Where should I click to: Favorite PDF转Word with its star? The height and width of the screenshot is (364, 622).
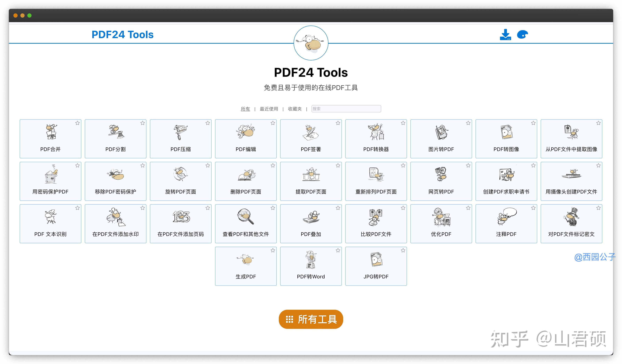coord(338,250)
